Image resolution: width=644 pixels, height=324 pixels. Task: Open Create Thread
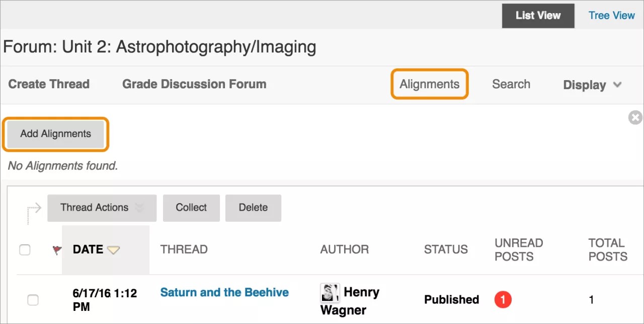[49, 84]
